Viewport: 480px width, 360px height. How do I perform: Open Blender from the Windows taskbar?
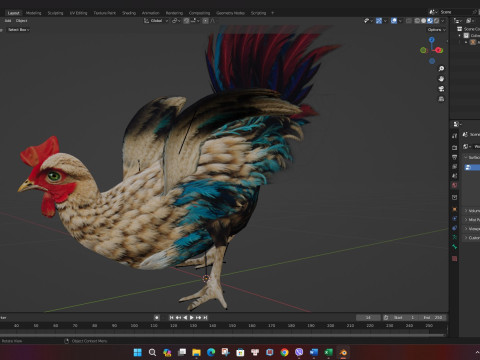point(343,352)
